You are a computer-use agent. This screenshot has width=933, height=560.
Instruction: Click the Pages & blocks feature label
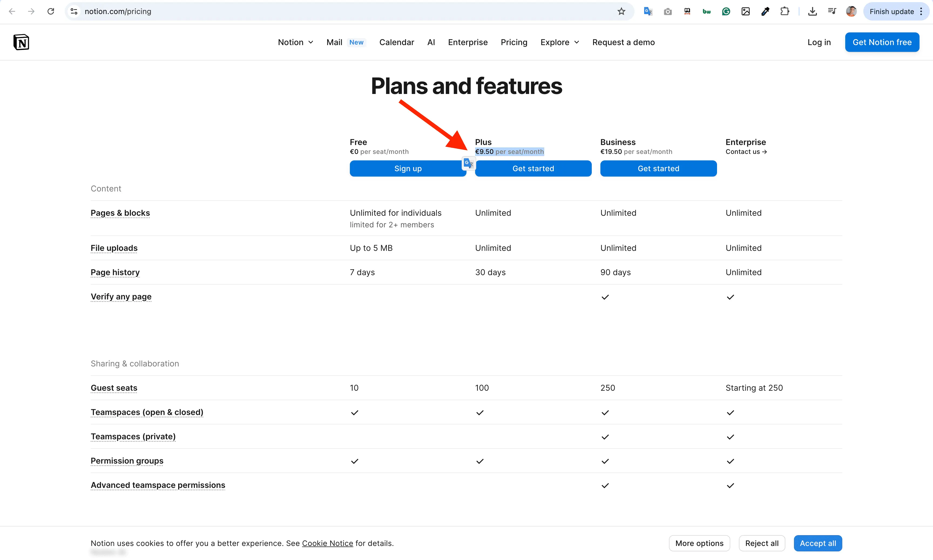click(x=120, y=213)
